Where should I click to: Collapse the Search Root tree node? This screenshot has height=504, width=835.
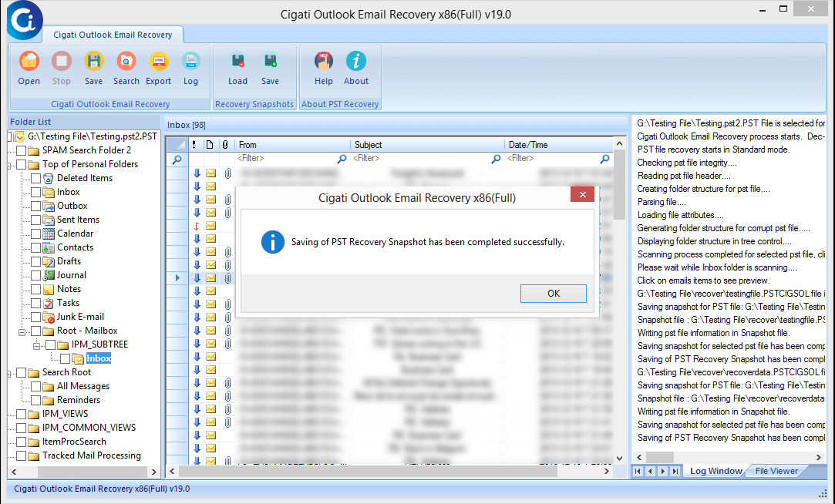click(9, 374)
